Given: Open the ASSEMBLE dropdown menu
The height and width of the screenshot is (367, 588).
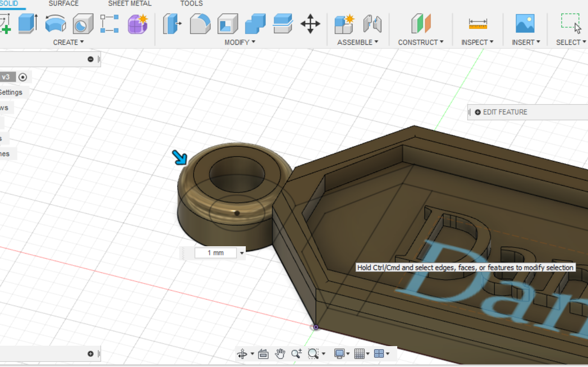Looking at the screenshot, I should point(358,42).
